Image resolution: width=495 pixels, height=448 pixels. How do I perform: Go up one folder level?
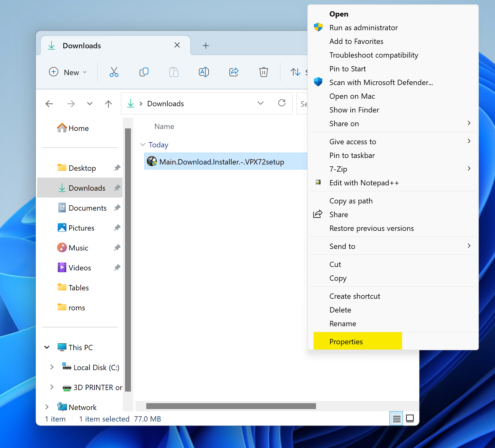108,104
